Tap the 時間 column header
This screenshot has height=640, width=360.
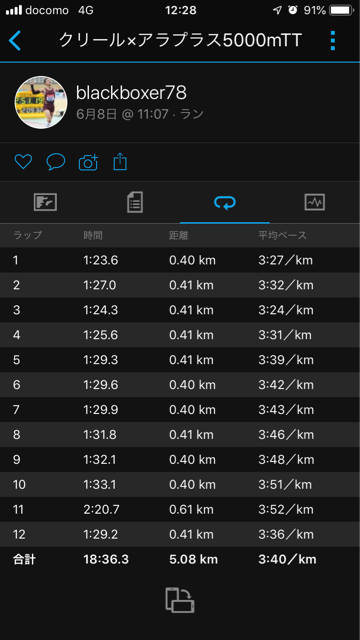(93, 236)
